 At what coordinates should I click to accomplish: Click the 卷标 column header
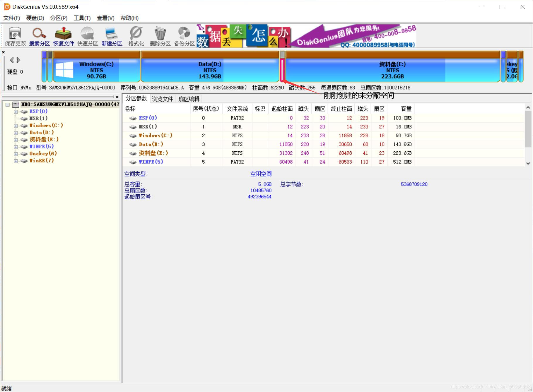(x=157, y=109)
